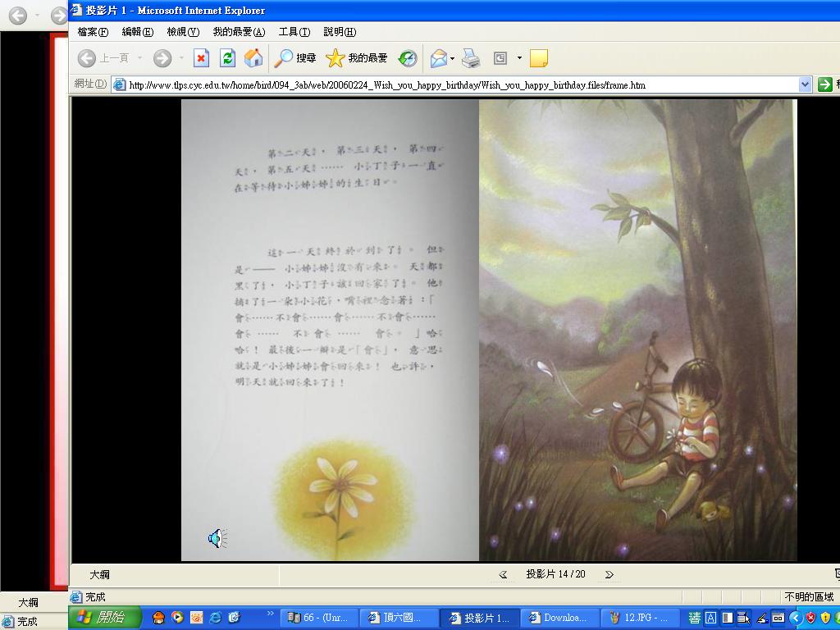Image resolution: width=840 pixels, height=630 pixels.
Task: Expand the toolbar dropdown arrow before the note icon
Action: coord(519,58)
